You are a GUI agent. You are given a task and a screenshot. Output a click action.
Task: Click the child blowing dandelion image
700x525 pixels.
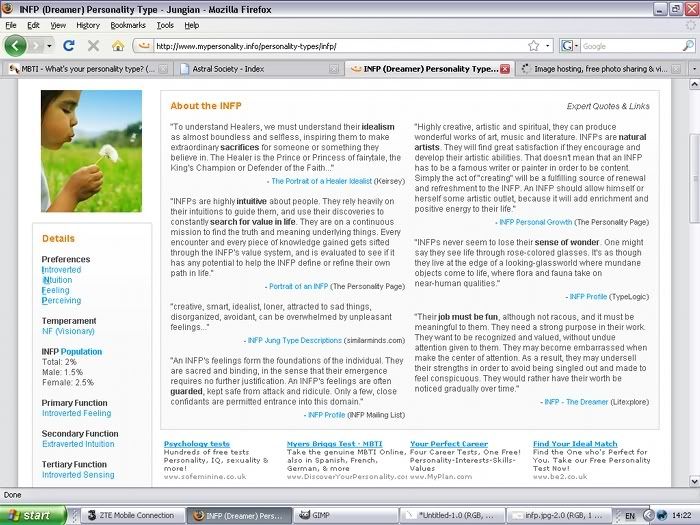[x=92, y=151]
